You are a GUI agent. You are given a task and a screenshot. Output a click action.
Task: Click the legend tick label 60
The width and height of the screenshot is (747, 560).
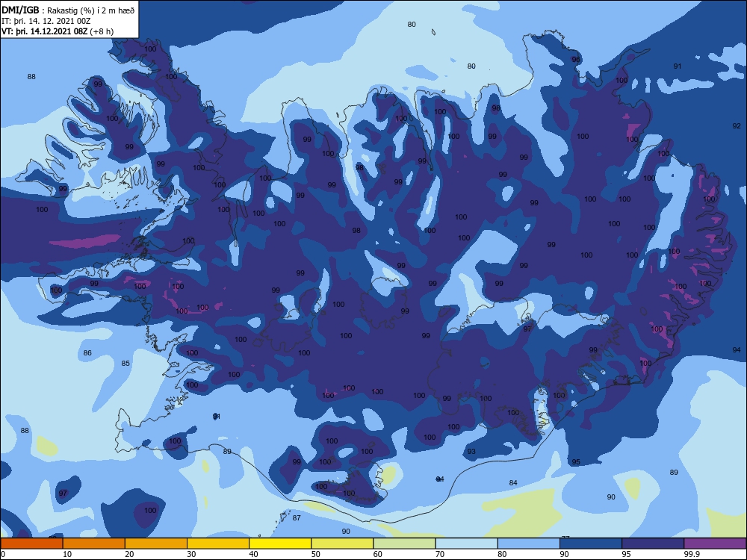click(378, 554)
